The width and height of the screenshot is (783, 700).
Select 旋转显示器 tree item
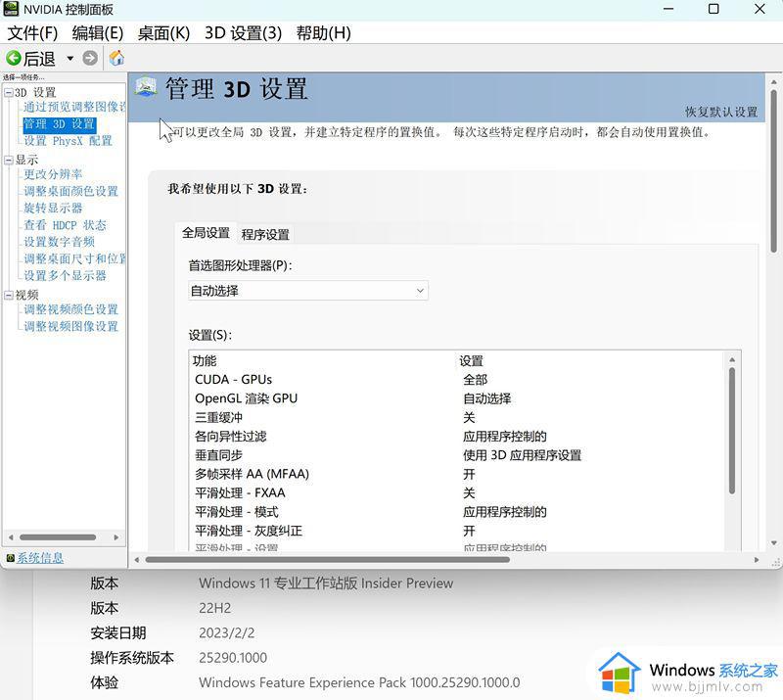pyautogui.click(x=53, y=208)
